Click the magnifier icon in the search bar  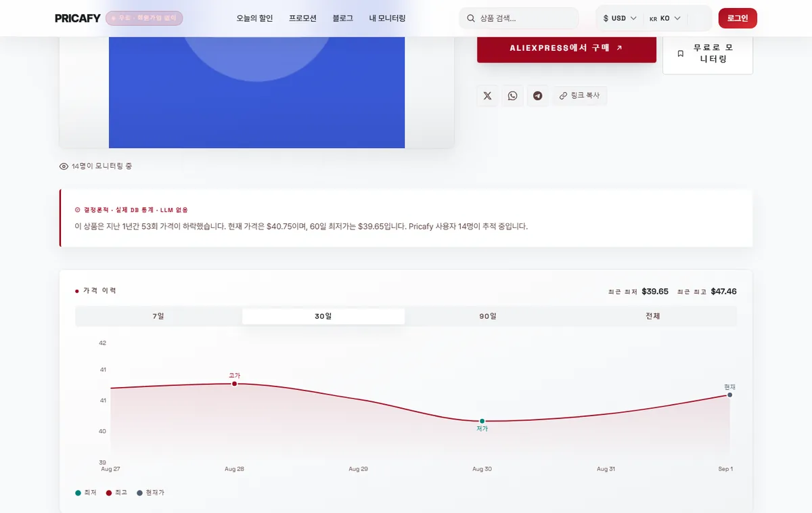click(471, 18)
